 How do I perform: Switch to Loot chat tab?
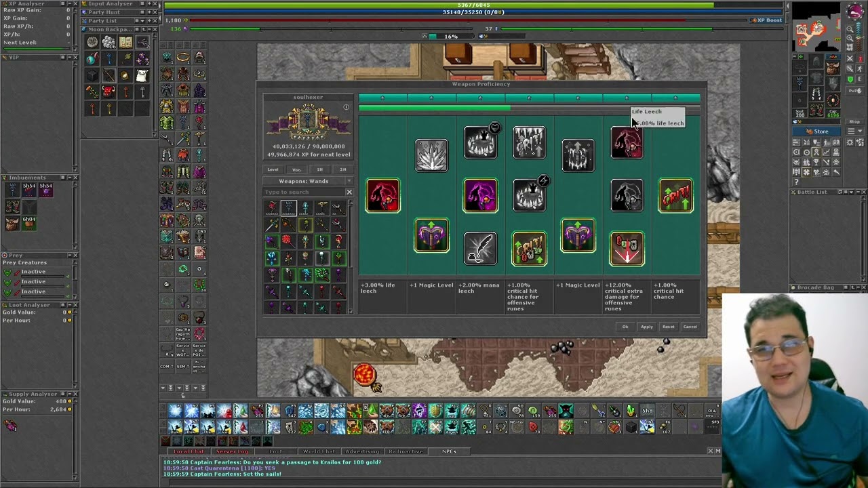(276, 451)
